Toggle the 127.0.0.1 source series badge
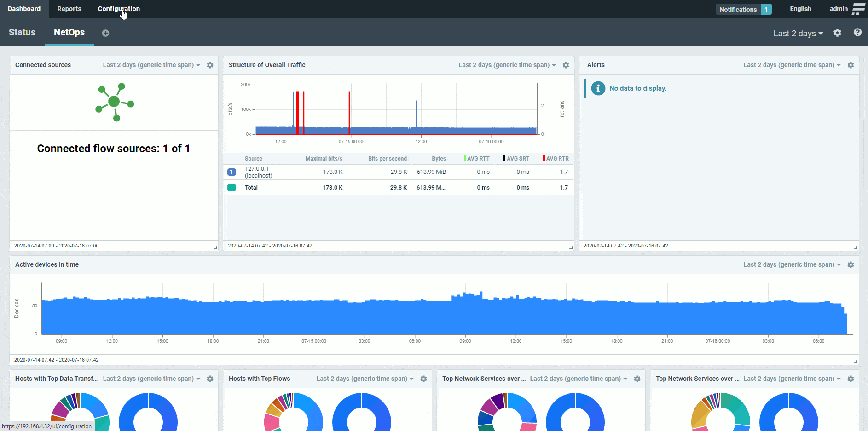Image resolution: width=868 pixels, height=431 pixels. [232, 172]
